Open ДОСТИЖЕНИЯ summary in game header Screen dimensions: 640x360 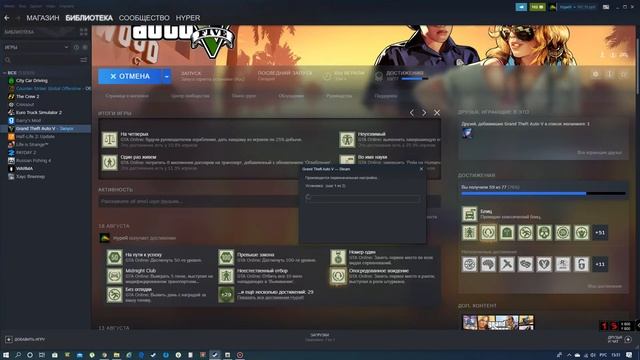pyautogui.click(x=401, y=76)
